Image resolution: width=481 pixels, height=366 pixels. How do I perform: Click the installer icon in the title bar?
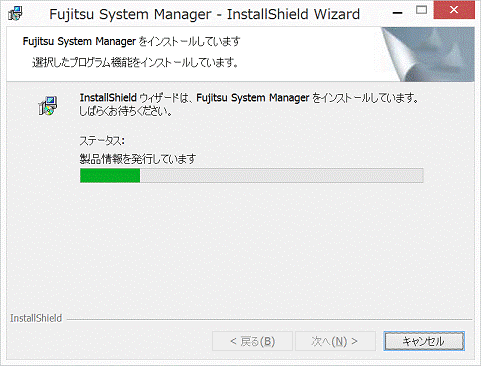(x=15, y=14)
